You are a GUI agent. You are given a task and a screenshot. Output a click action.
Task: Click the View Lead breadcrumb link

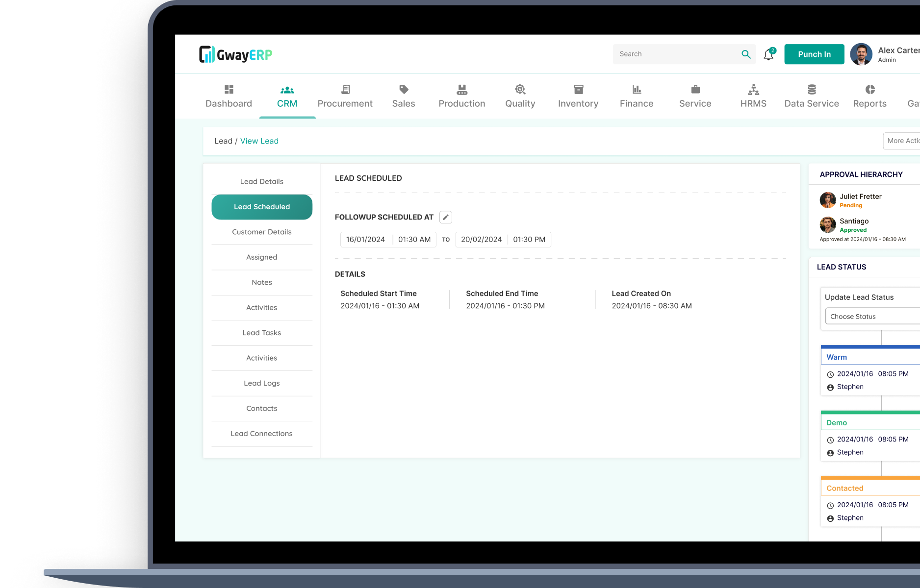click(x=259, y=141)
